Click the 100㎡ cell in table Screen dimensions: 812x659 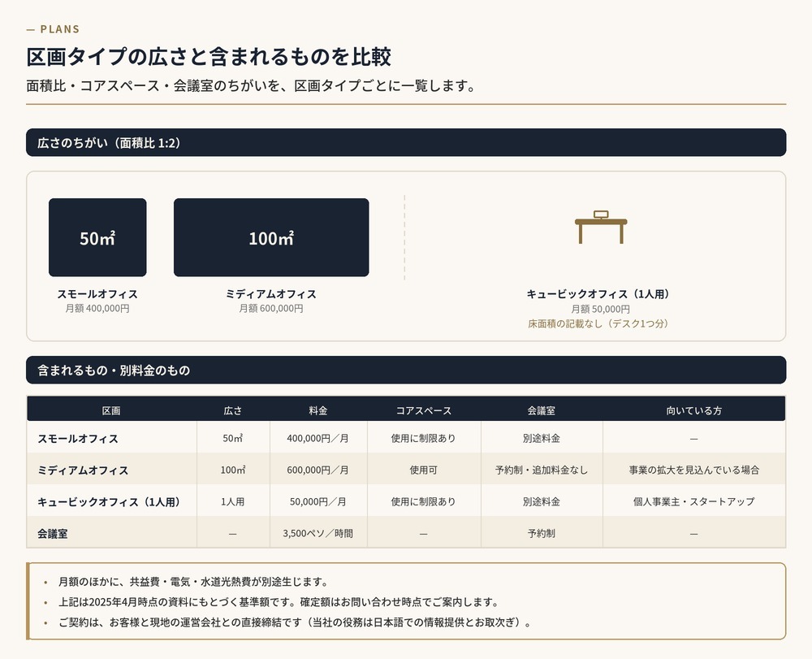(x=233, y=470)
